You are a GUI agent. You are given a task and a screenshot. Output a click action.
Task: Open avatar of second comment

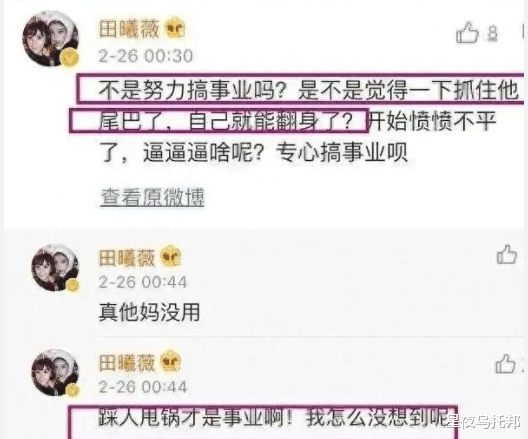(x=55, y=268)
